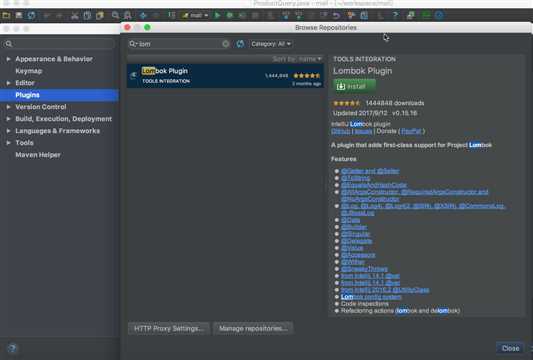This screenshot has height=360, width=533.
Task: Expand the Version Control node
Action: point(8,107)
